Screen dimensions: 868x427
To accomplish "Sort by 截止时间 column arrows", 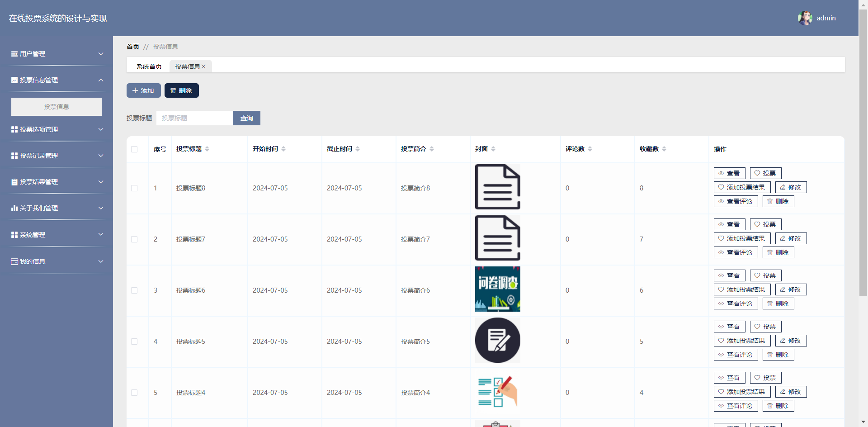I will [358, 149].
